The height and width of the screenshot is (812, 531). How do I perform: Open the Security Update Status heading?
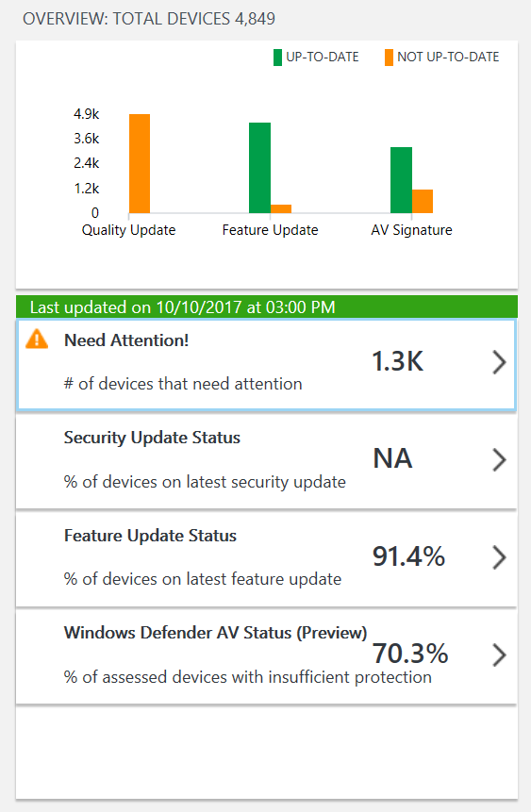[152, 438]
